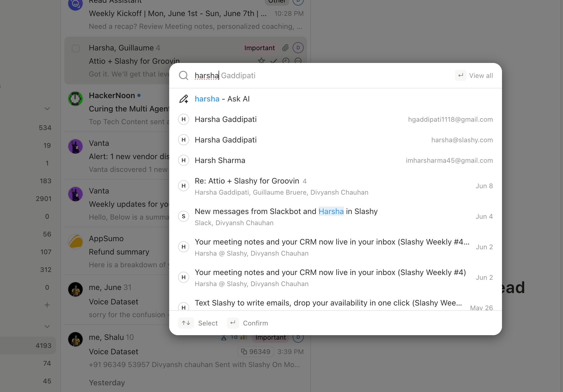Click the 96349 copy code chip
This screenshot has width=563, height=392.
(256, 352)
